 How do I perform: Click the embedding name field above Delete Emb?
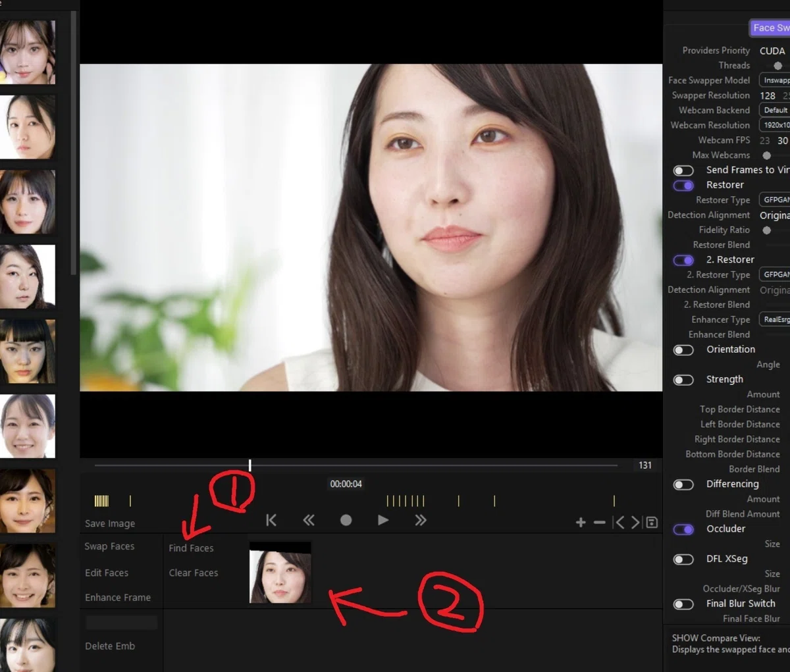121,622
